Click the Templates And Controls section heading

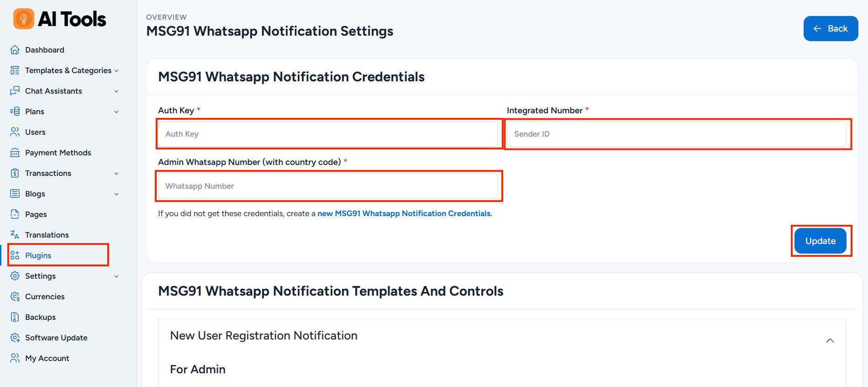331,291
